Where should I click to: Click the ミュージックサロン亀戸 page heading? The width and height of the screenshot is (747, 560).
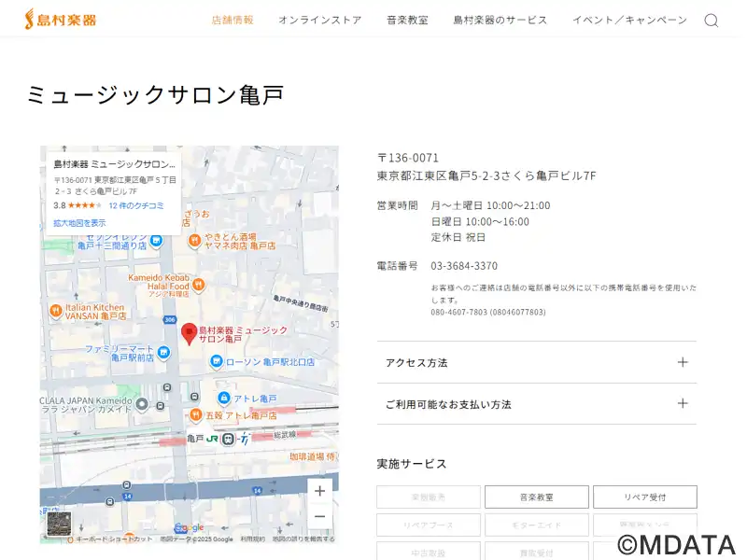click(155, 94)
